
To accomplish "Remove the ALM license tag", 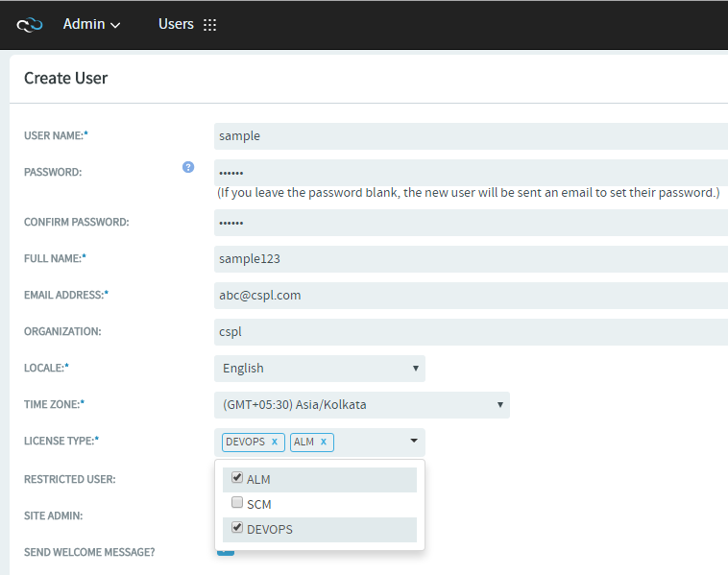I will (x=324, y=442).
